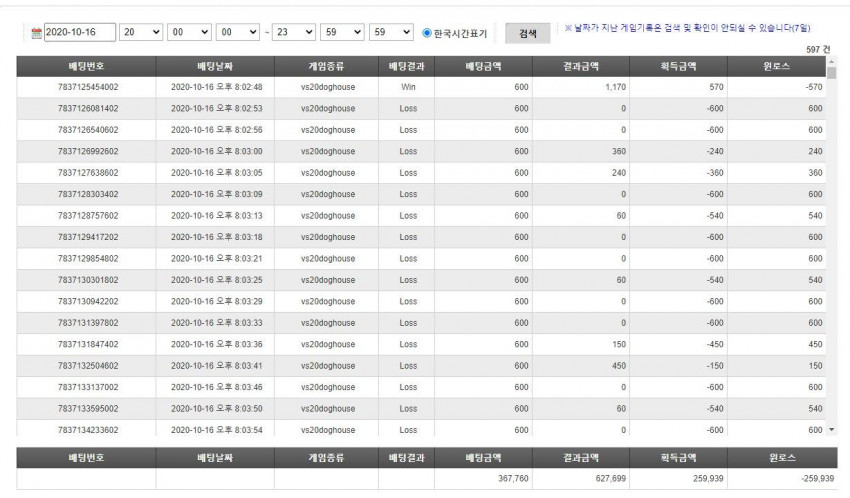Open start hour dropdown showing 20
This screenshot has height=498, width=850.
pyautogui.click(x=140, y=33)
